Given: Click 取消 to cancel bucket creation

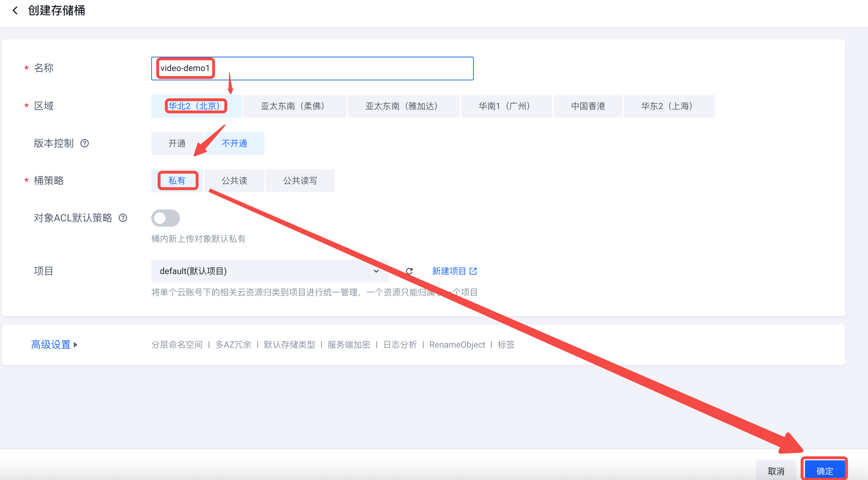Looking at the screenshot, I should 776,471.
